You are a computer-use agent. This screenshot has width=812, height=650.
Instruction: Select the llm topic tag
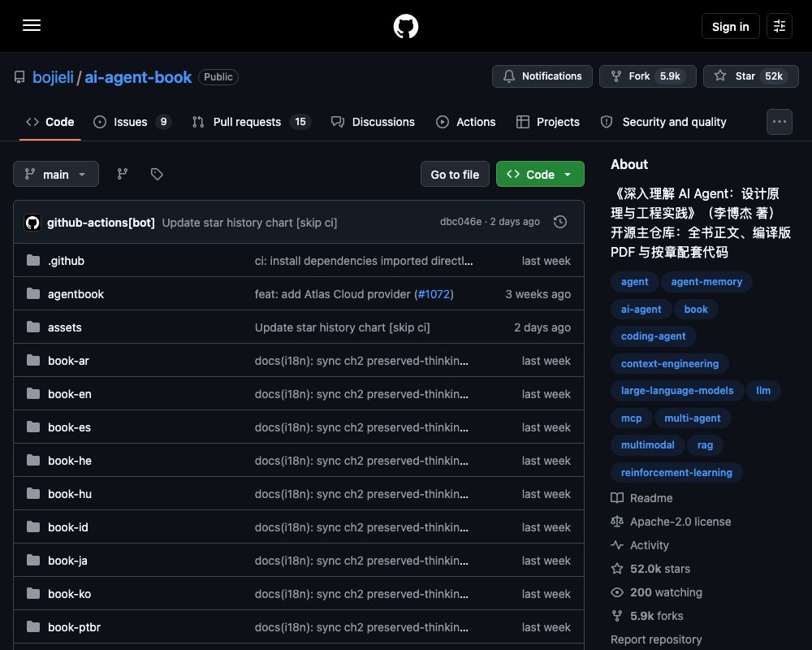[x=763, y=390]
